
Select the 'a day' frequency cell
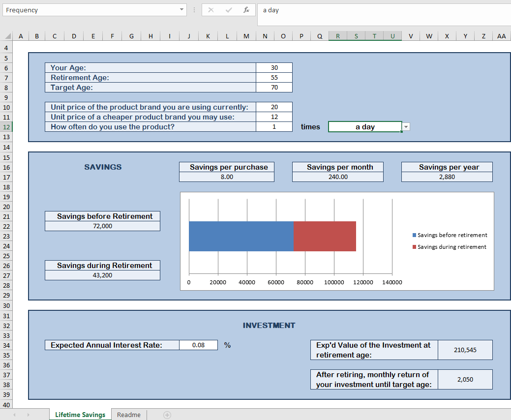pos(364,127)
